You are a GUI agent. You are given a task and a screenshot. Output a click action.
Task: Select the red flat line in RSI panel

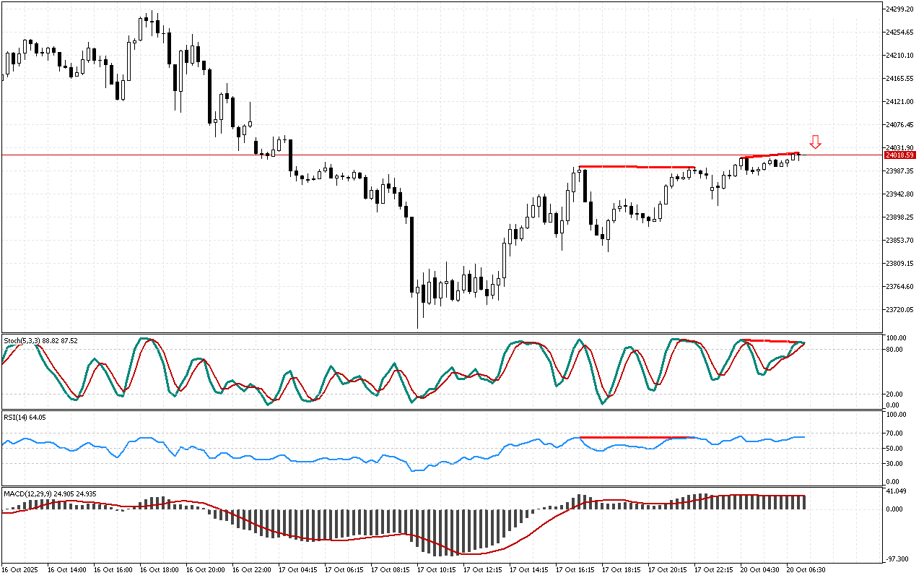(x=635, y=437)
